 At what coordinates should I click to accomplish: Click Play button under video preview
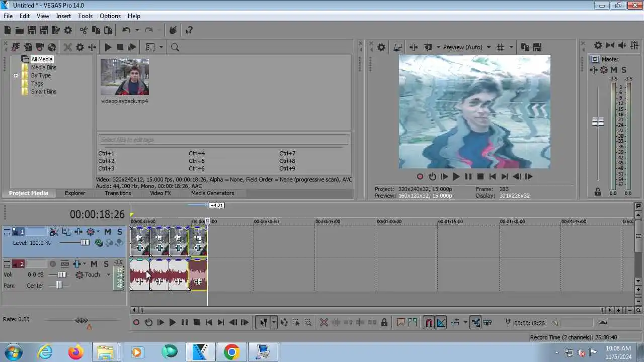tap(456, 176)
